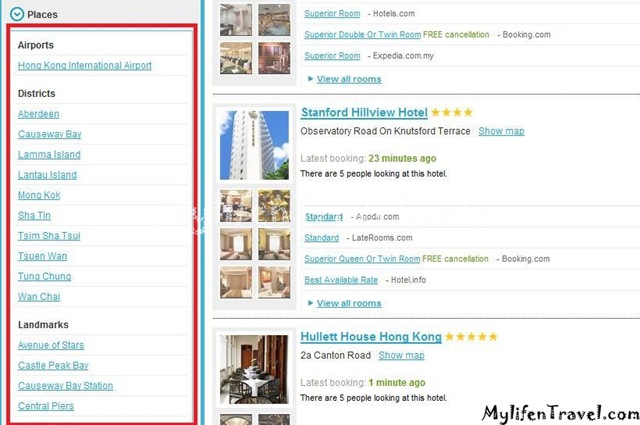Open Superior Queen Or Twin Room offer
Image resolution: width=640 pixels, height=425 pixels.
362,259
